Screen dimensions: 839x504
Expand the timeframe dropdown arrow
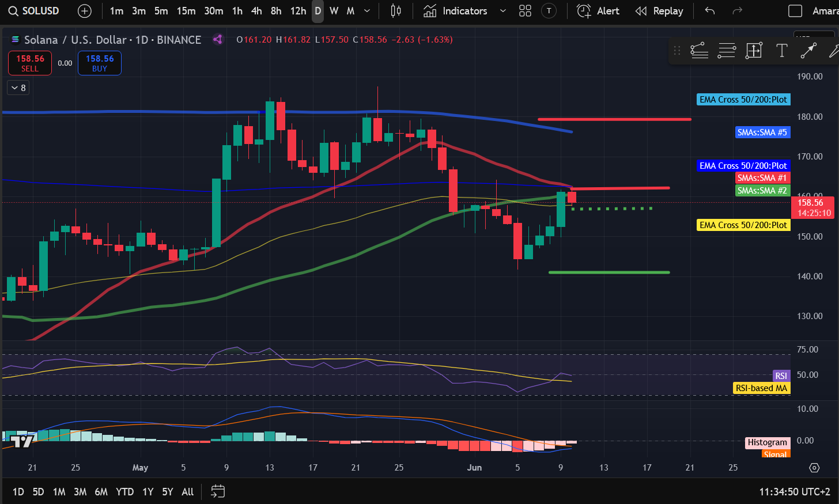[367, 11]
